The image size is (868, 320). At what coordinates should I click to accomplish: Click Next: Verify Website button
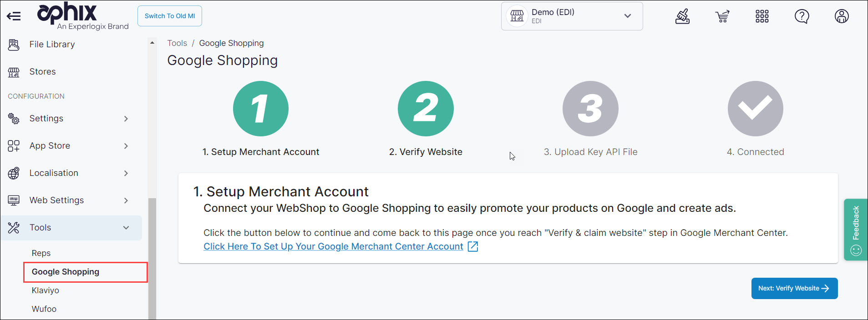[x=794, y=288]
